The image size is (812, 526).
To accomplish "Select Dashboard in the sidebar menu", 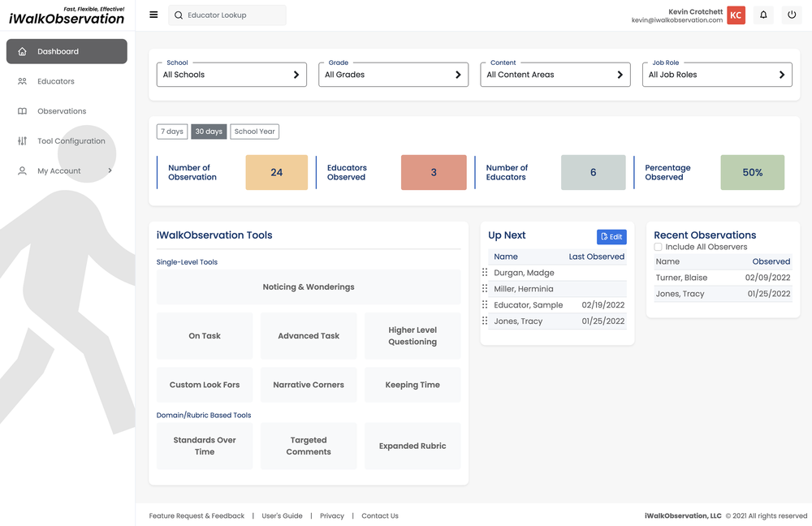I will tap(61, 50).
